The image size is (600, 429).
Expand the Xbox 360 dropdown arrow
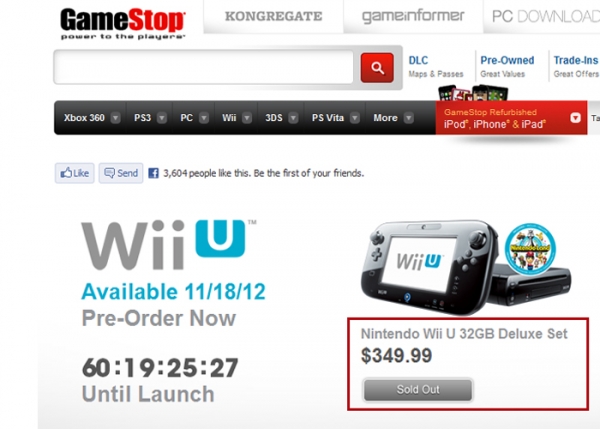[115, 118]
